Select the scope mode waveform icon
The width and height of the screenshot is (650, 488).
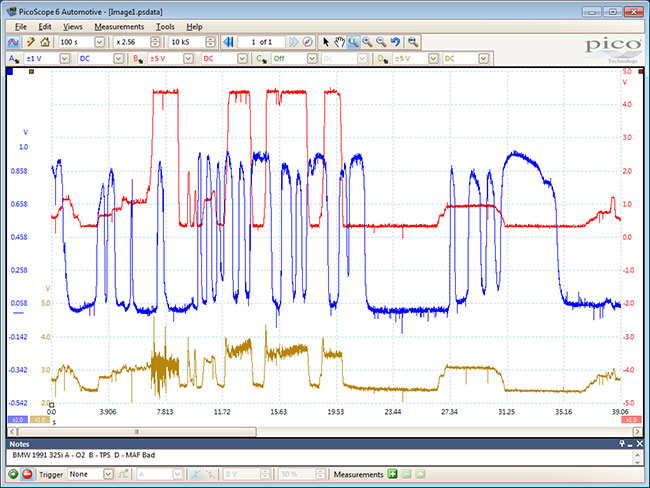13,42
